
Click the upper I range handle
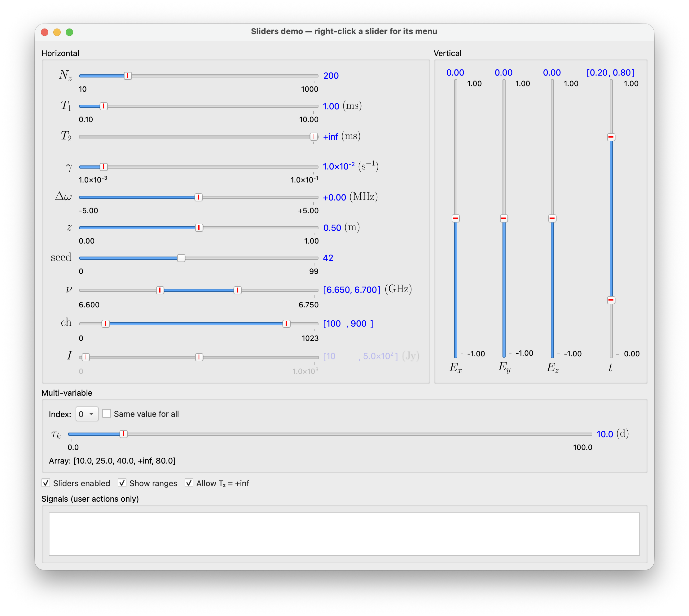(x=199, y=357)
